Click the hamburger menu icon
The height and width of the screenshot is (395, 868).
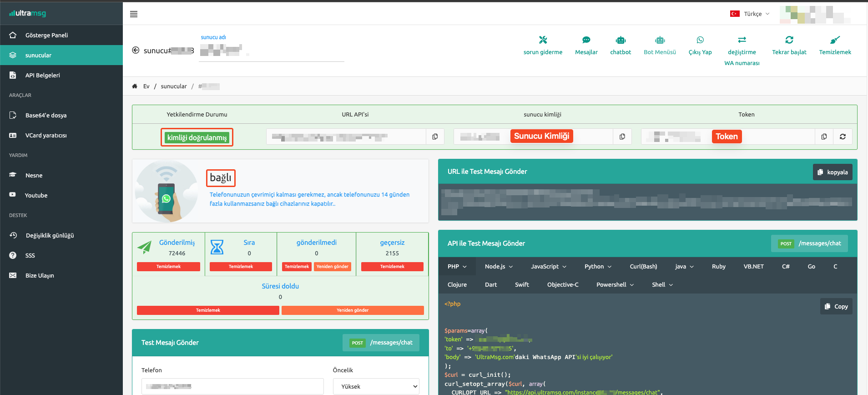coord(134,14)
